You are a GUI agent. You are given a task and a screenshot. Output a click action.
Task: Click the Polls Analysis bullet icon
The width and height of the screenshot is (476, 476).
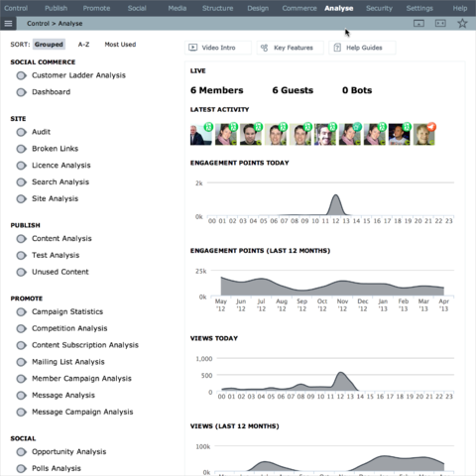point(22,468)
